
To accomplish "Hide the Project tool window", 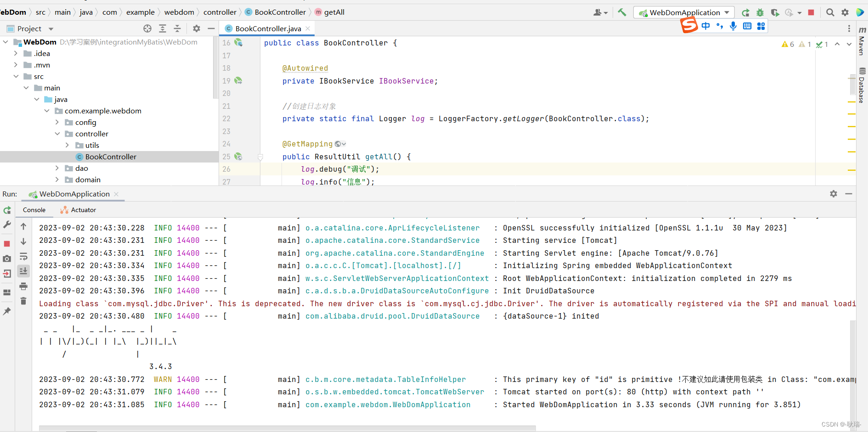I will pos(211,28).
